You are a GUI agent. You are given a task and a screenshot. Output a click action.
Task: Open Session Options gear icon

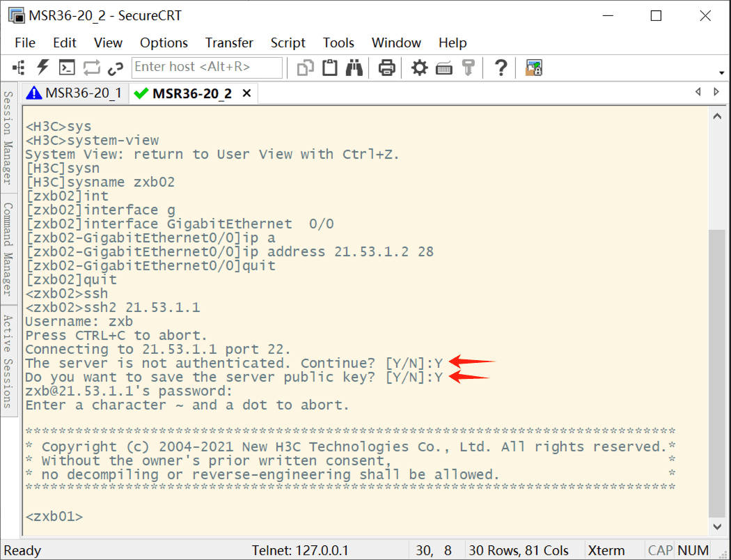(419, 67)
